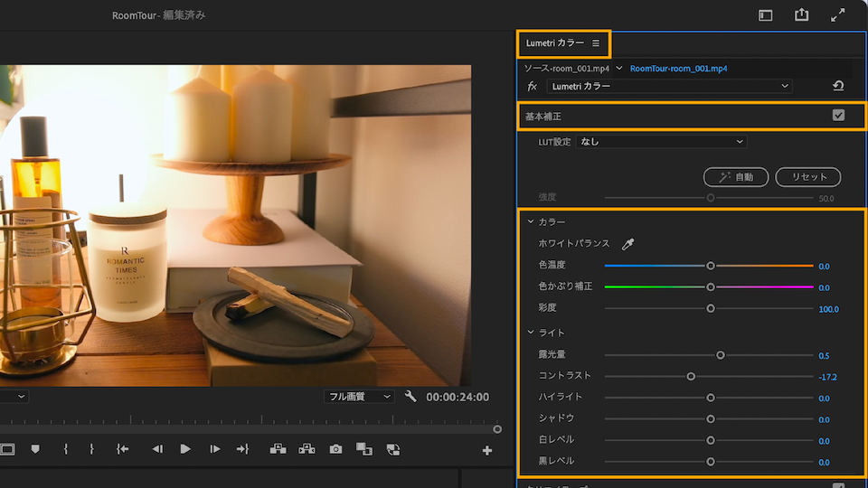Click the safe margins icon in transport bar
The width and height of the screenshot is (868, 488).
(7, 449)
